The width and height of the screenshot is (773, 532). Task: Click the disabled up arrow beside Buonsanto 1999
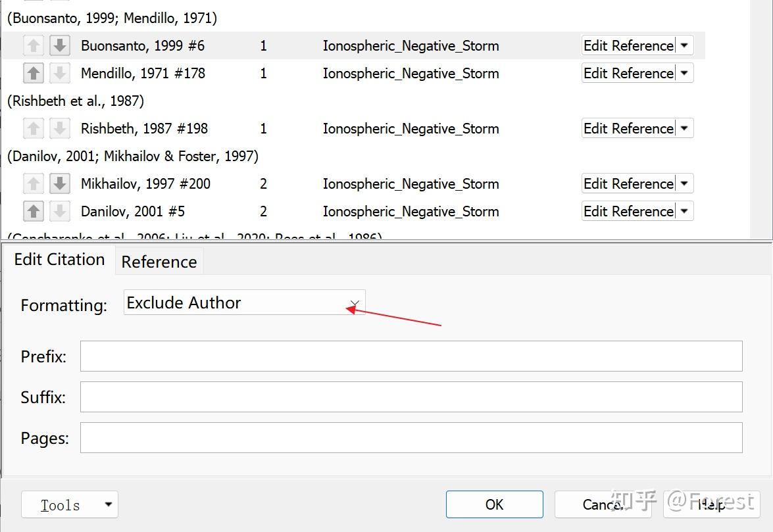click(x=34, y=45)
